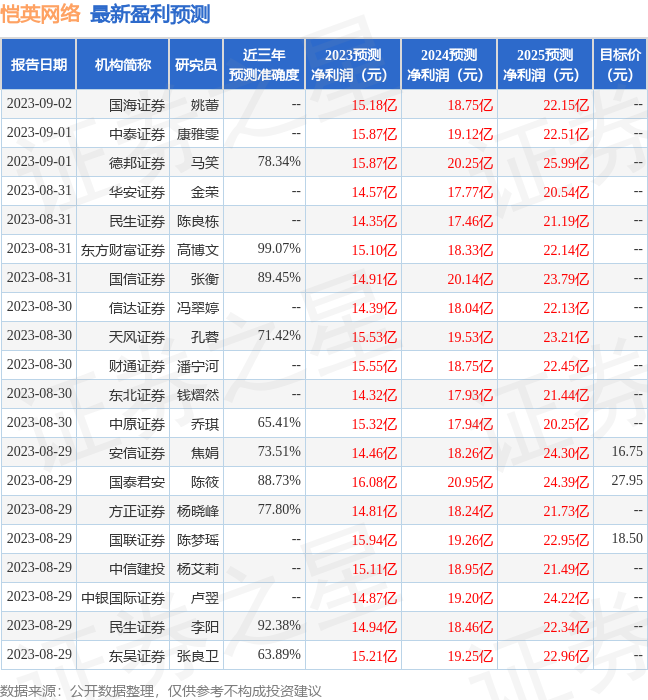Click the 2025预测净利润 column header
The width and height of the screenshot is (648, 700).
(x=545, y=64)
